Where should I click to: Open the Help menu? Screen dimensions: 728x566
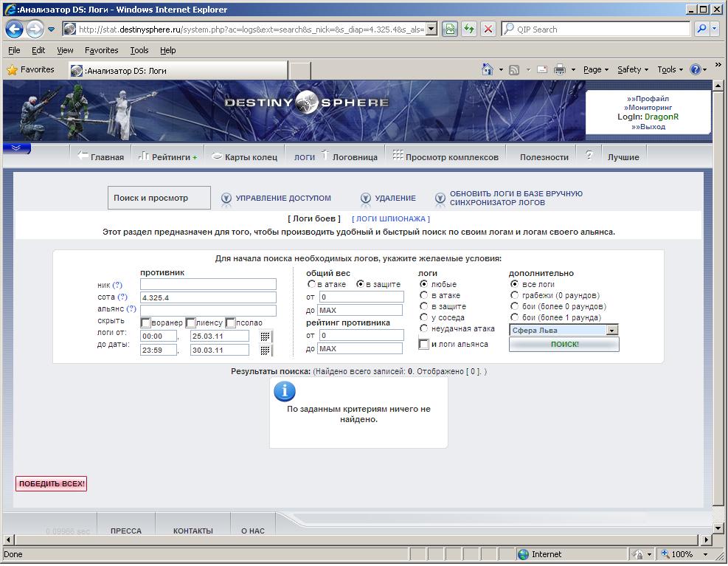[167, 50]
